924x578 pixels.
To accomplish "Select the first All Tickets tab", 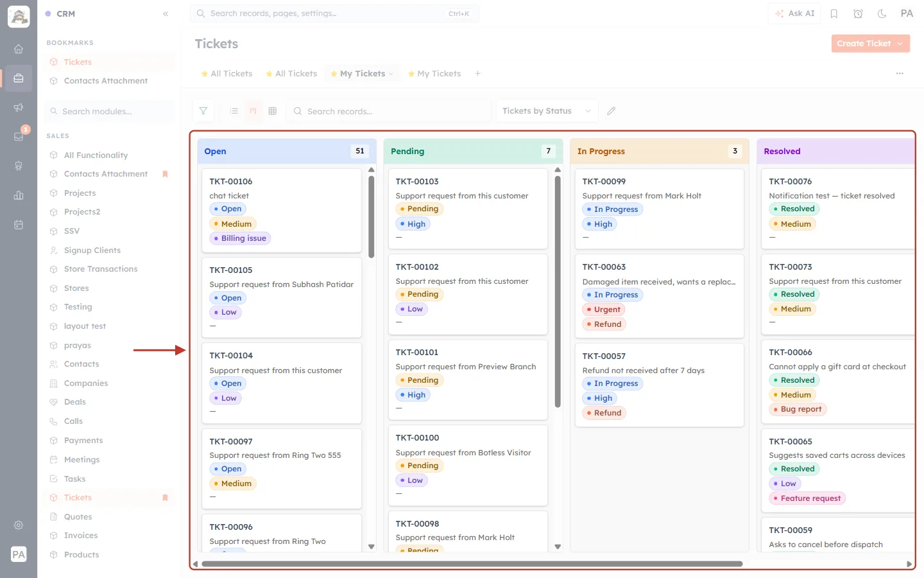I will [227, 74].
